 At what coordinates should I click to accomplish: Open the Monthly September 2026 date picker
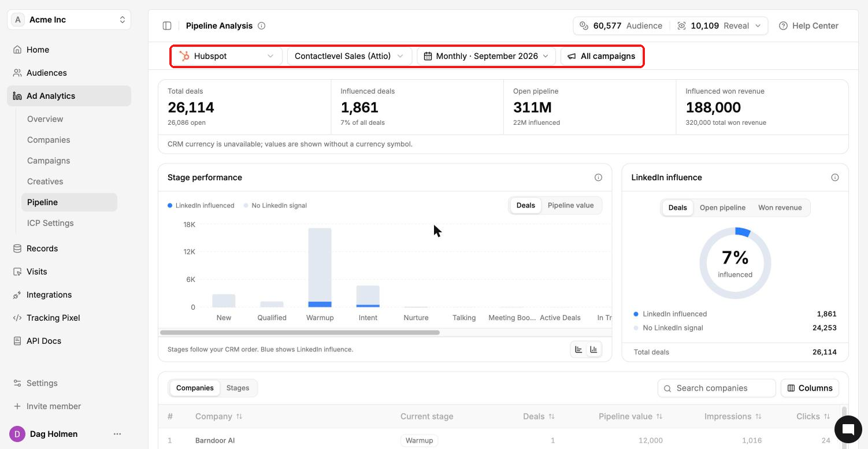486,56
